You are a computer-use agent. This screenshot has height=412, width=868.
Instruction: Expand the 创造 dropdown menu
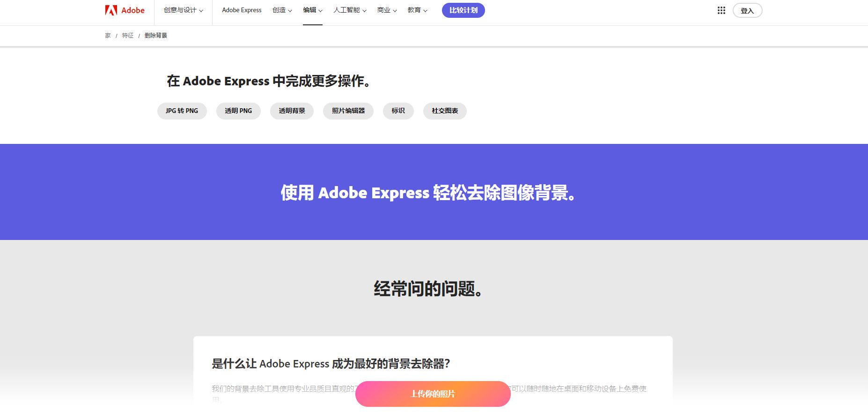282,10
